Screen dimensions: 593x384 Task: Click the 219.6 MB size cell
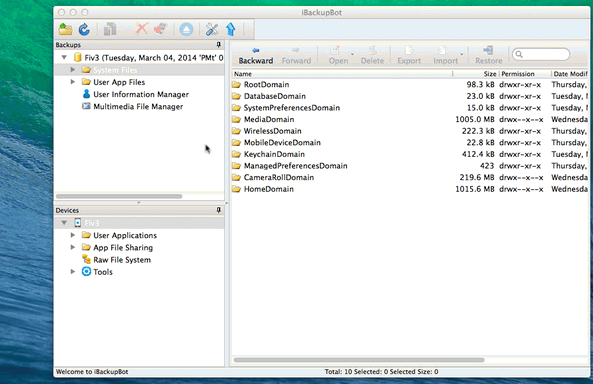click(477, 177)
